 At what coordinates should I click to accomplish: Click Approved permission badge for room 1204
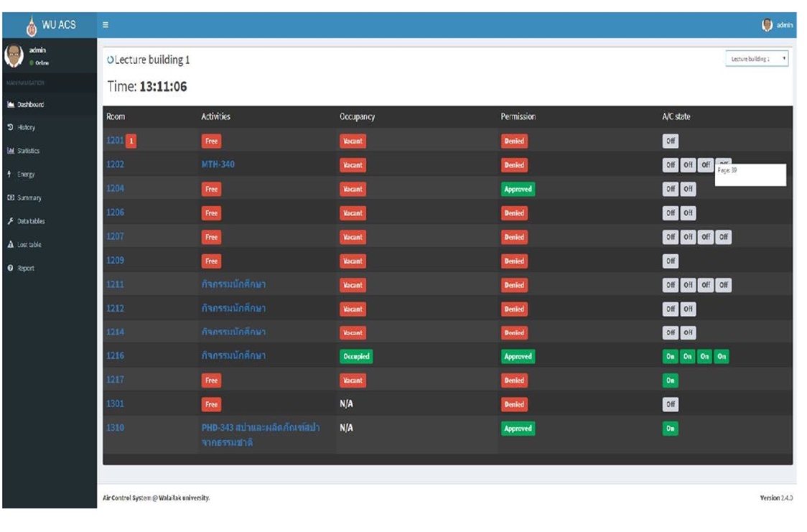coord(518,190)
